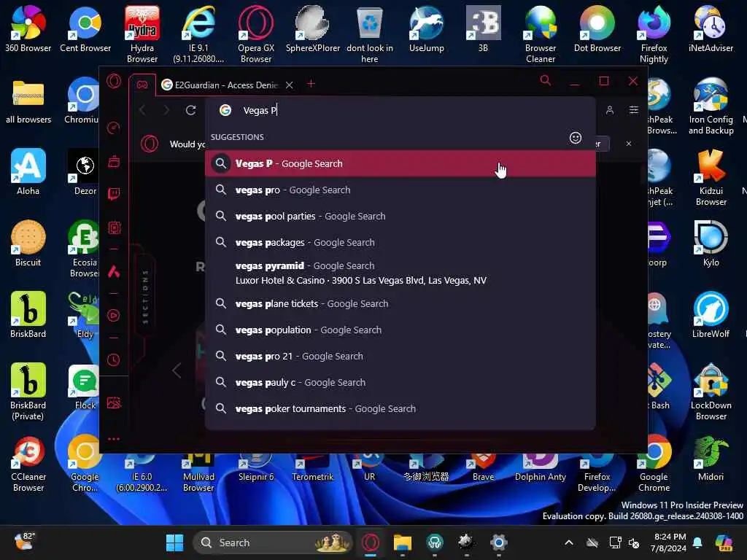Open GX Corner gamepad tab icon
The width and height of the screenshot is (747, 560).
(x=142, y=85)
